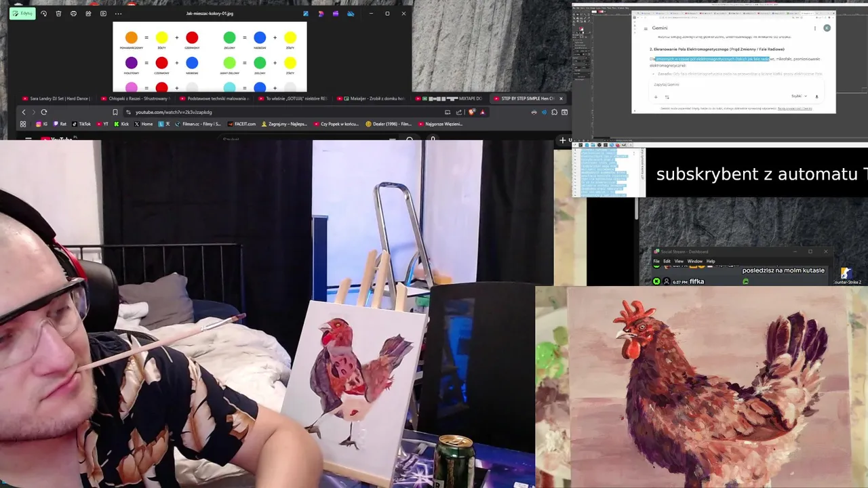This screenshot has width=868, height=488.
Task: Open File menu in Social Stream Dashboard
Action: 656,261
